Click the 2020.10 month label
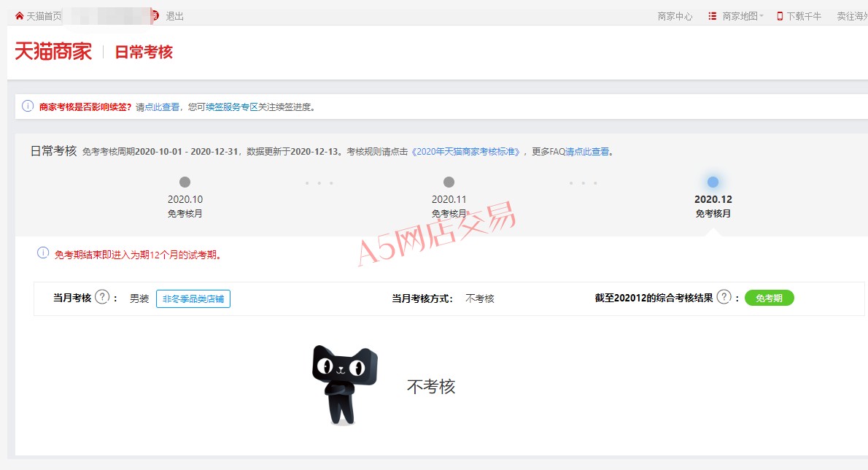This screenshot has height=470, width=868. [185, 199]
